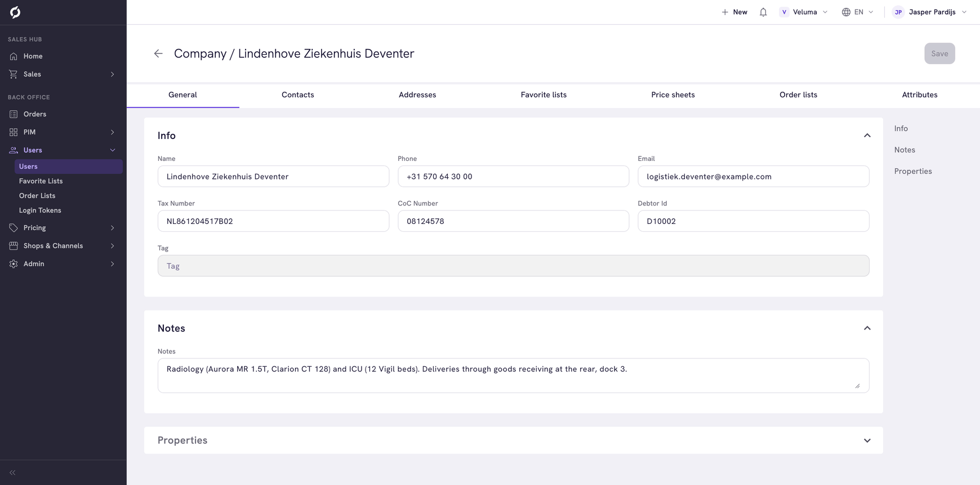Click the Save button
This screenshot has width=980, height=485.
939,53
